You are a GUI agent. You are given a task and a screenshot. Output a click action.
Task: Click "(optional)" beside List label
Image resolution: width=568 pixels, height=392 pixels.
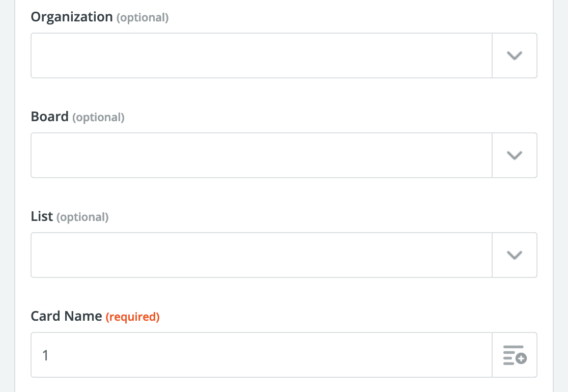(x=82, y=217)
